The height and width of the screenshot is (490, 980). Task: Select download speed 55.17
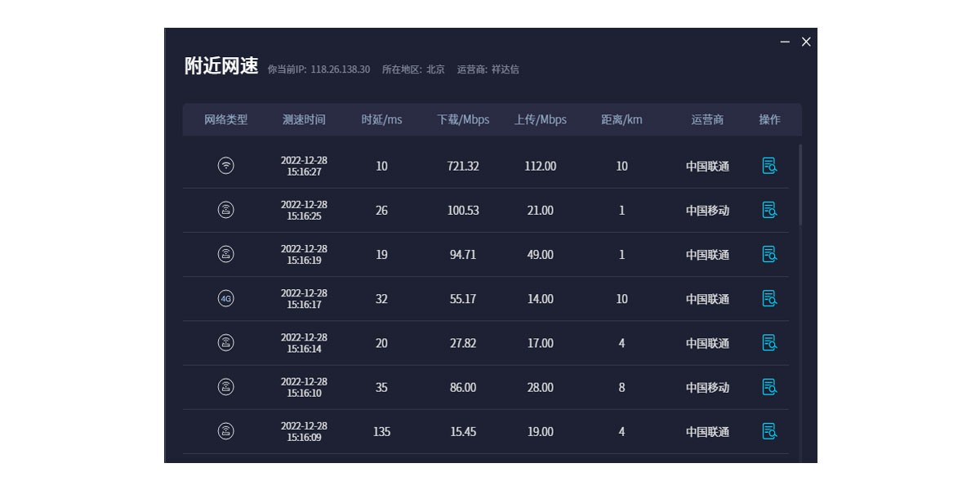click(x=463, y=298)
